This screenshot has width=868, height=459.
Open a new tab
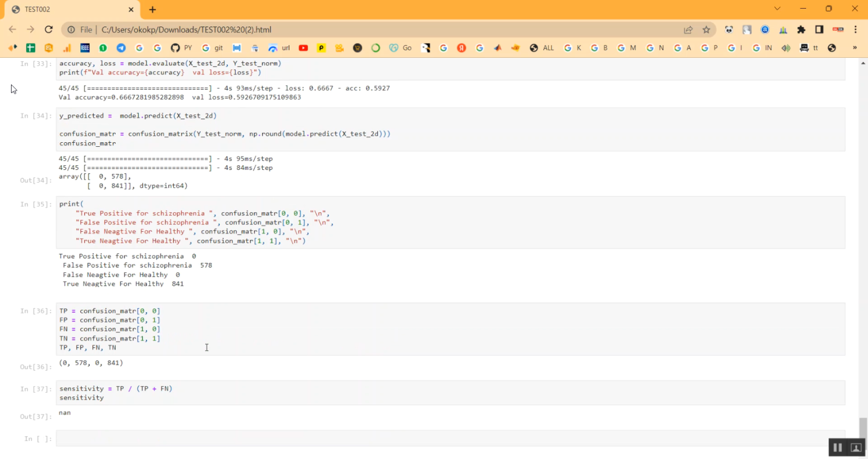tap(152, 10)
